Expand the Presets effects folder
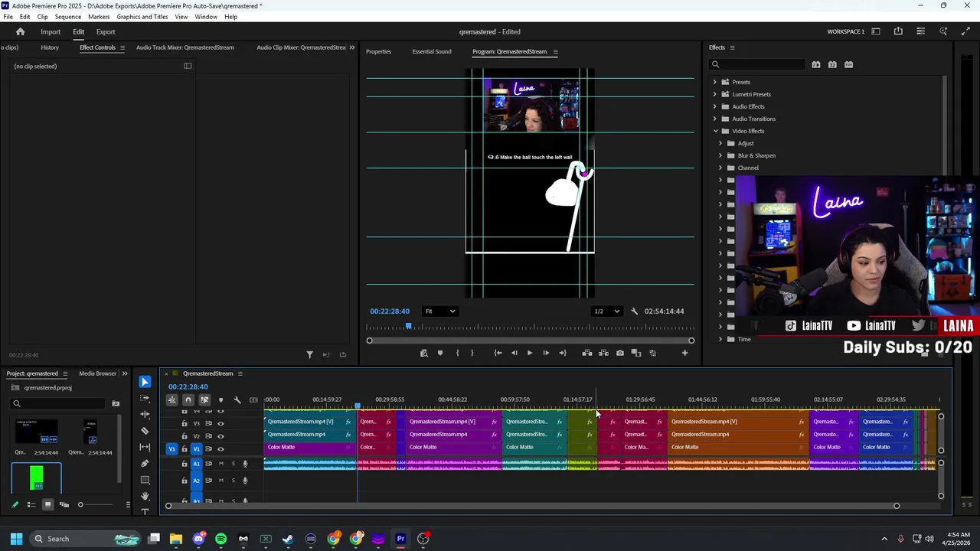The image size is (980, 551). [715, 82]
